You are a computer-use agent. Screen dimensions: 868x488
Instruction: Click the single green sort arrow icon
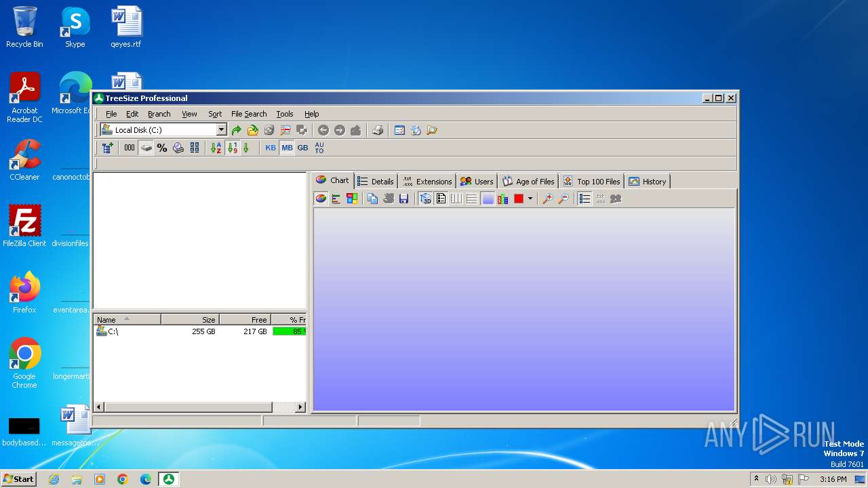point(246,148)
